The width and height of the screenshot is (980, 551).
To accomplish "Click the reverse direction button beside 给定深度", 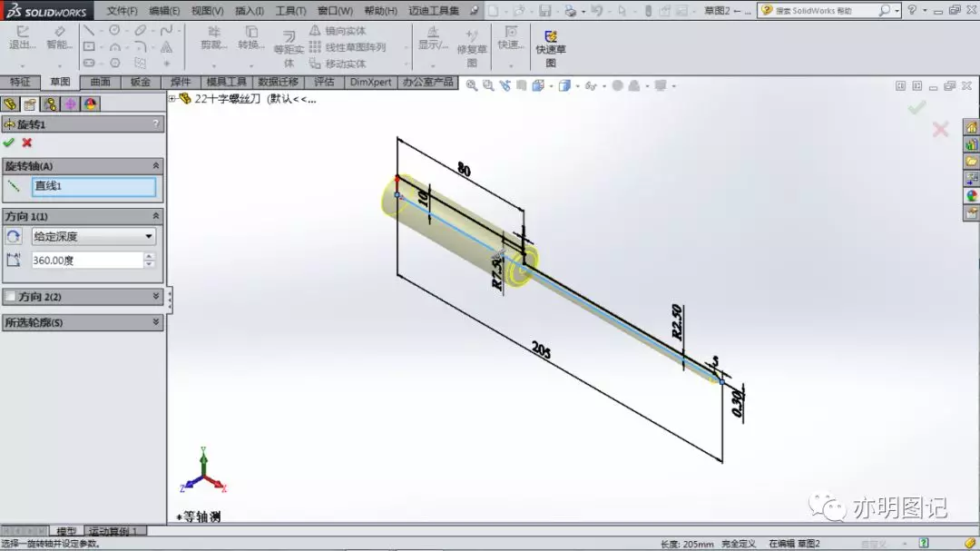I will [13, 236].
